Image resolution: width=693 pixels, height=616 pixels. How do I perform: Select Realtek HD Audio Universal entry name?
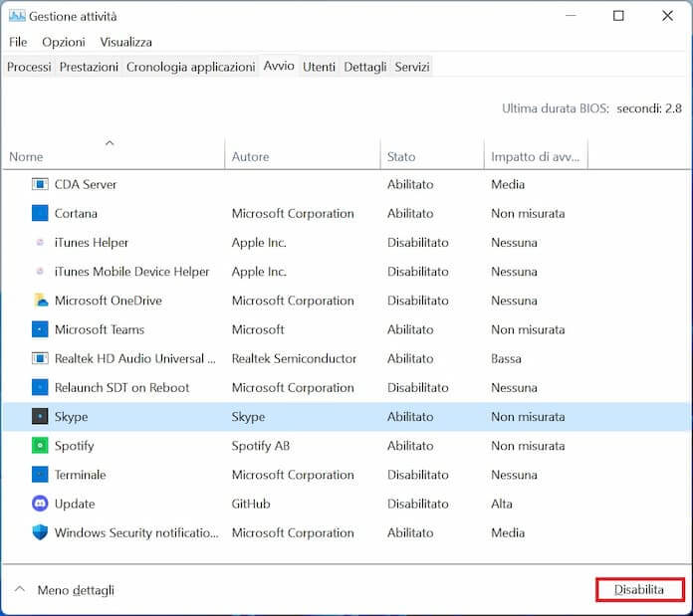pos(135,358)
